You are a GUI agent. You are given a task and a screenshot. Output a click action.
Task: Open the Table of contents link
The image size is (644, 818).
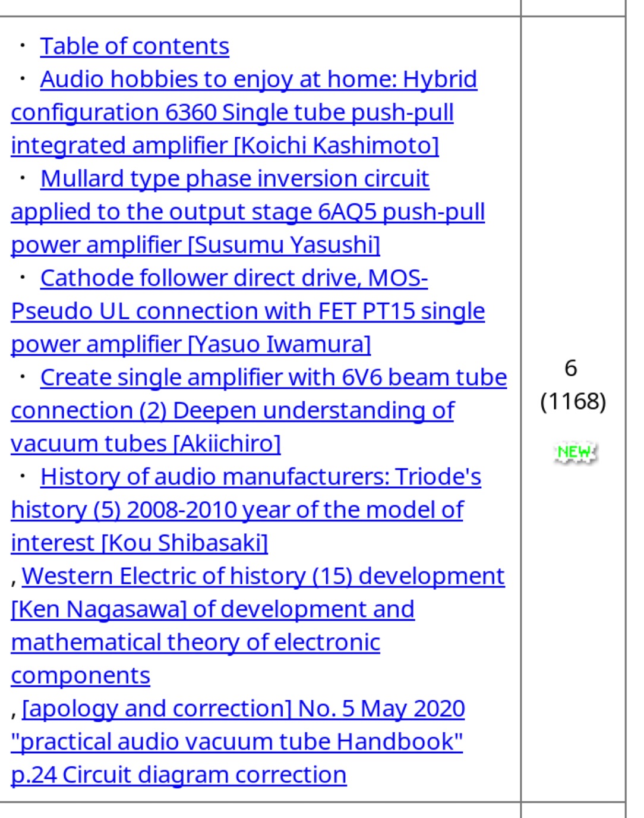135,46
